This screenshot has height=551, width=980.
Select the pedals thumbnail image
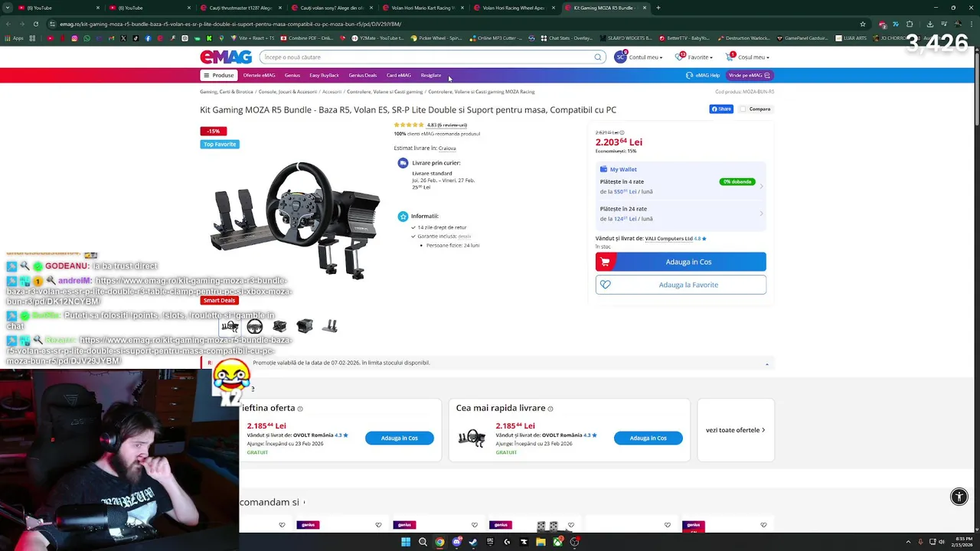329,327
